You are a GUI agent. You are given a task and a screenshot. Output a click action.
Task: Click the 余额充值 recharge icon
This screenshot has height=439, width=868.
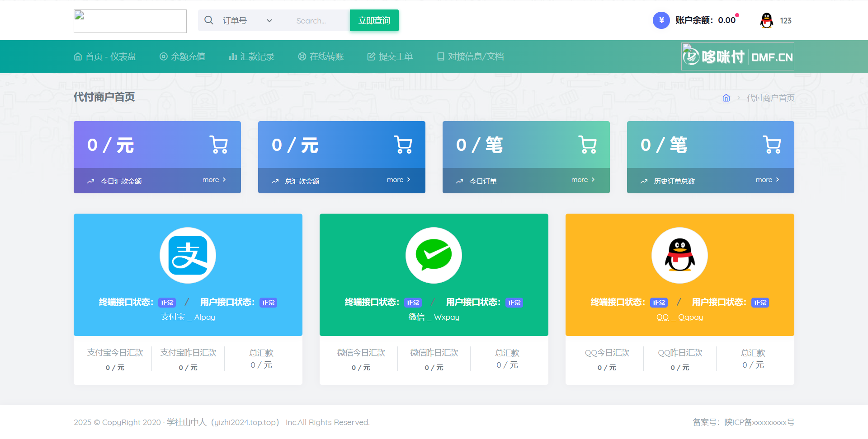[163, 56]
